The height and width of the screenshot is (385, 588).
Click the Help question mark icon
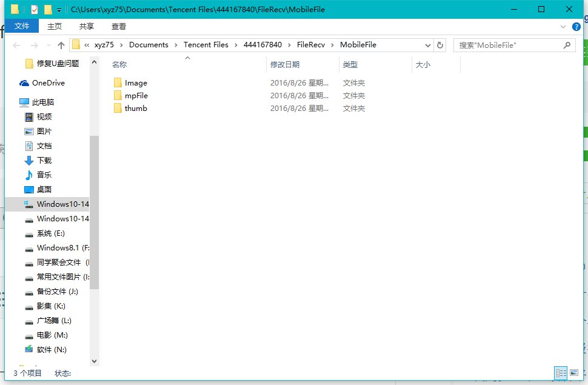[x=575, y=26]
